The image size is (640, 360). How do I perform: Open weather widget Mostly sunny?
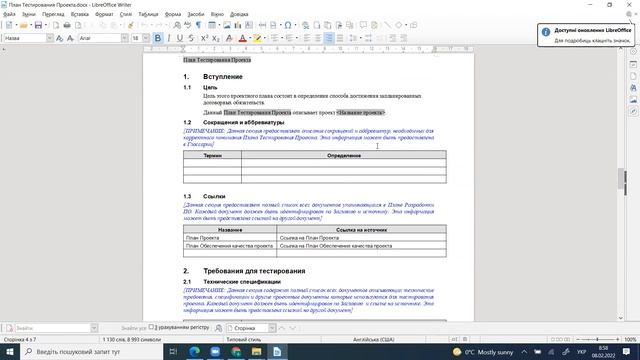click(x=483, y=352)
